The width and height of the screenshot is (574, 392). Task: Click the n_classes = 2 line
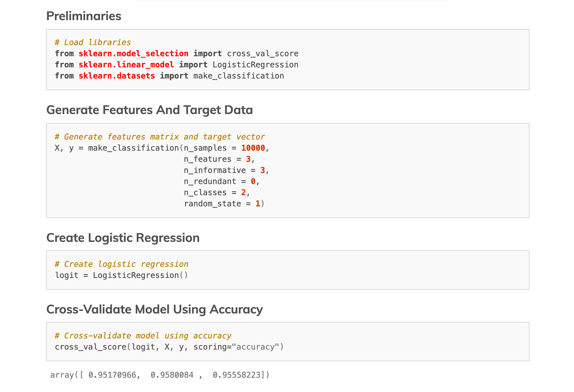217,193
